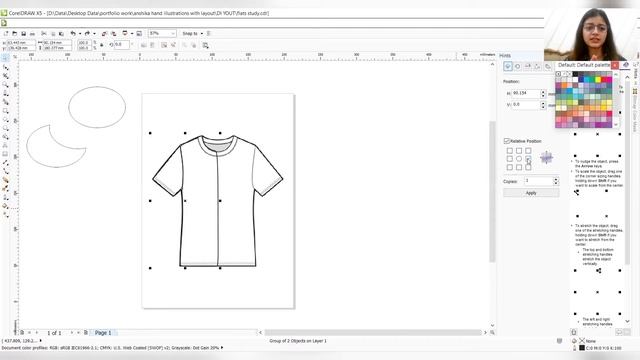This screenshot has width=640, height=360.
Task: Open the Page 1 tab
Action: point(103,333)
